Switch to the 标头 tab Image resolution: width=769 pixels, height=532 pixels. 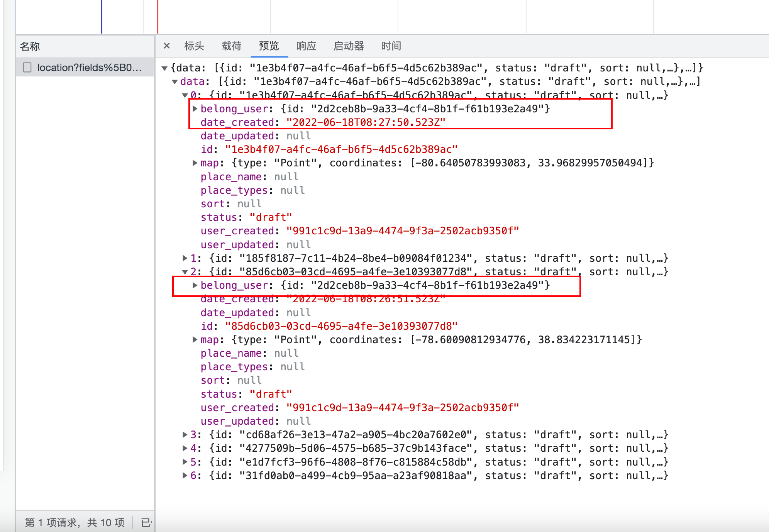(x=194, y=46)
